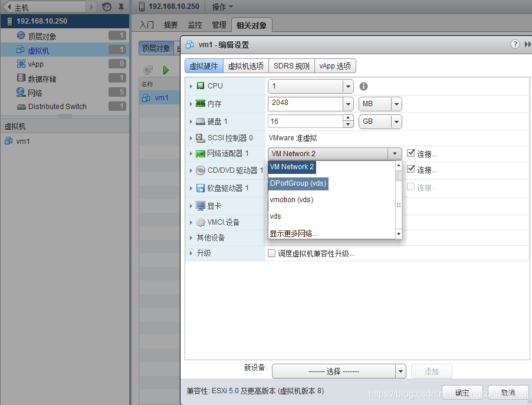Toggle floppy drive 1 连接 checkbox
532x405 pixels.
tap(411, 186)
